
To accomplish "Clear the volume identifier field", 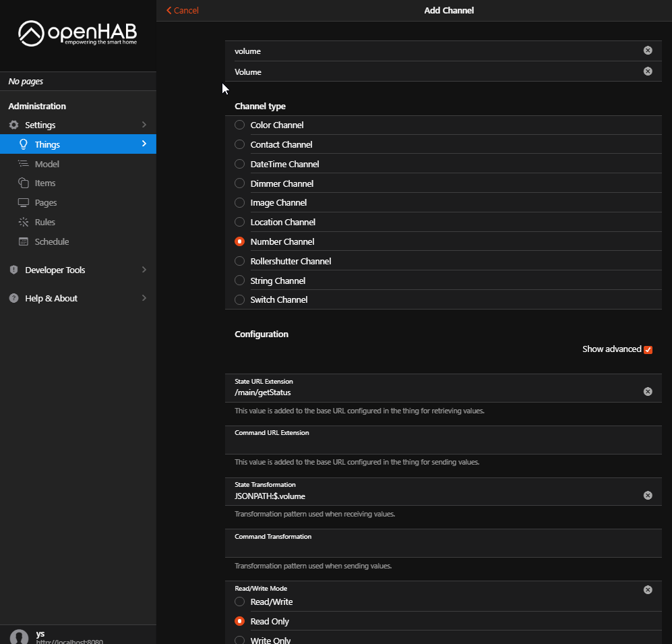I will 648,51.
